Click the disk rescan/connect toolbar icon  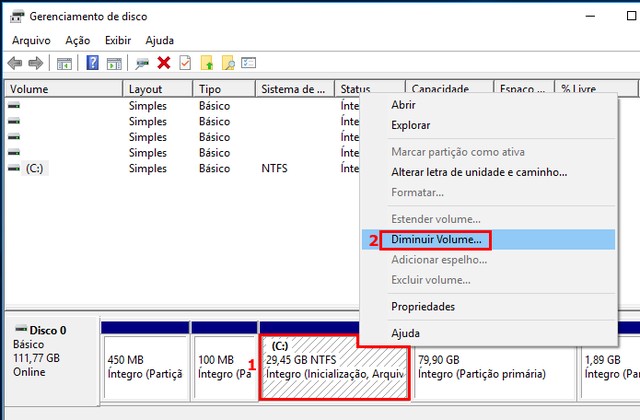pyautogui.click(x=142, y=63)
